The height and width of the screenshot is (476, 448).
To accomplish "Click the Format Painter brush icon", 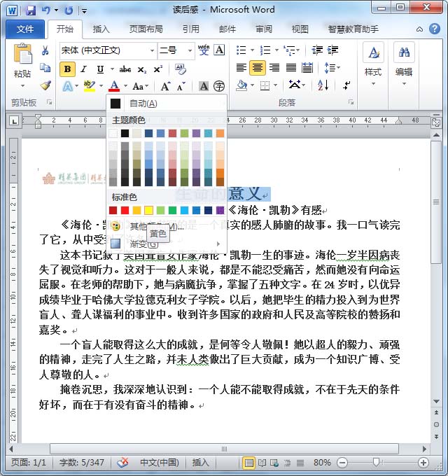I will pyautogui.click(x=45, y=85).
